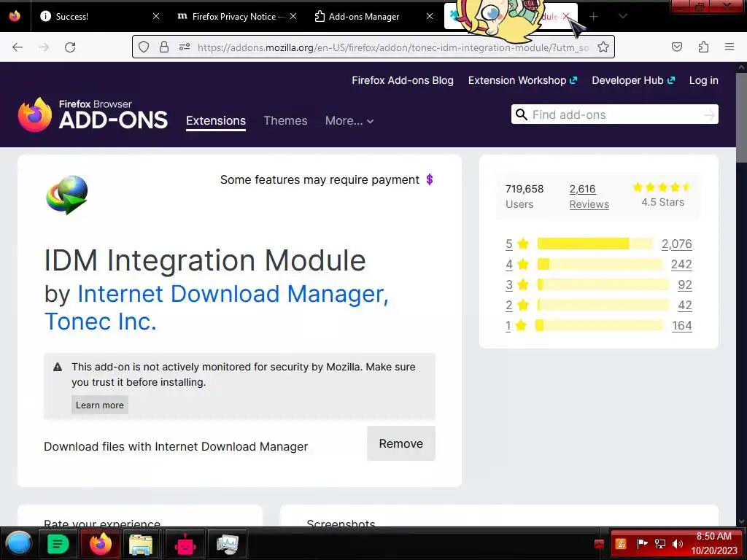Expand the More... dropdown menu
Image resolution: width=747 pixels, height=560 pixels.
pos(349,121)
